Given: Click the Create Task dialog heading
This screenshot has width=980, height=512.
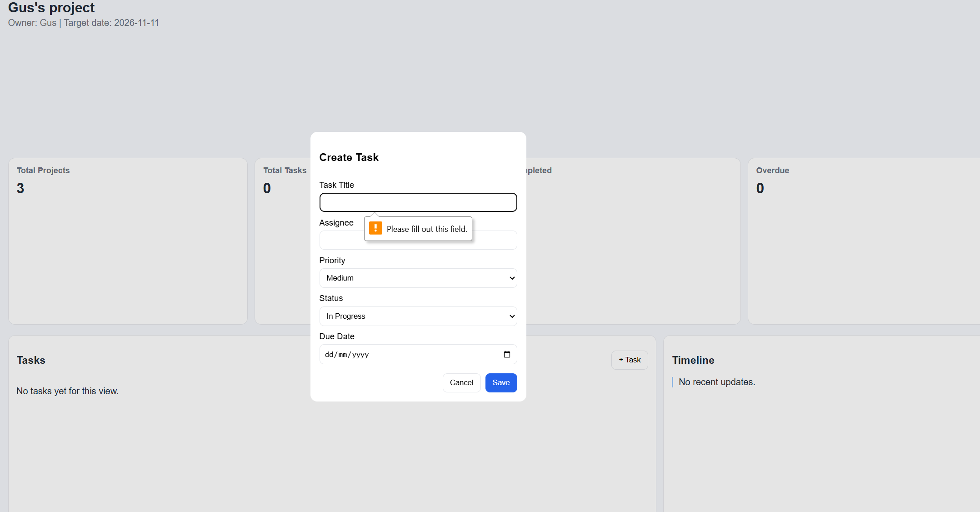Looking at the screenshot, I should (x=349, y=157).
